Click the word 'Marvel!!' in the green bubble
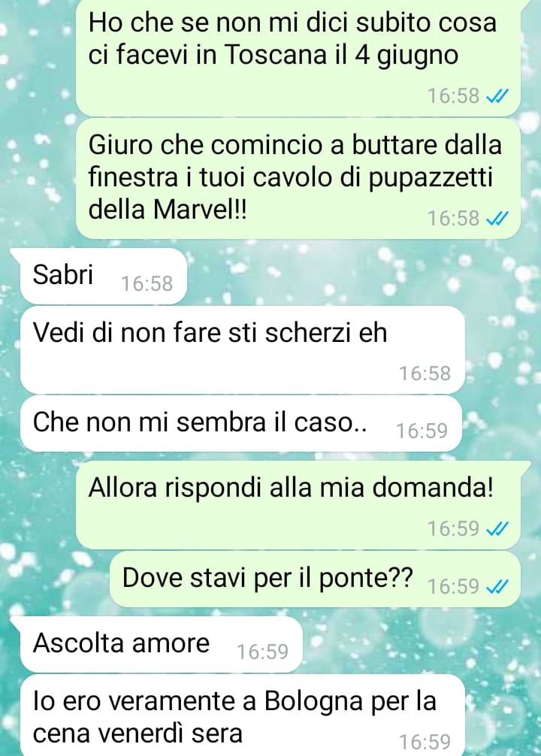Screen dimensions: 541x756 tap(200, 210)
